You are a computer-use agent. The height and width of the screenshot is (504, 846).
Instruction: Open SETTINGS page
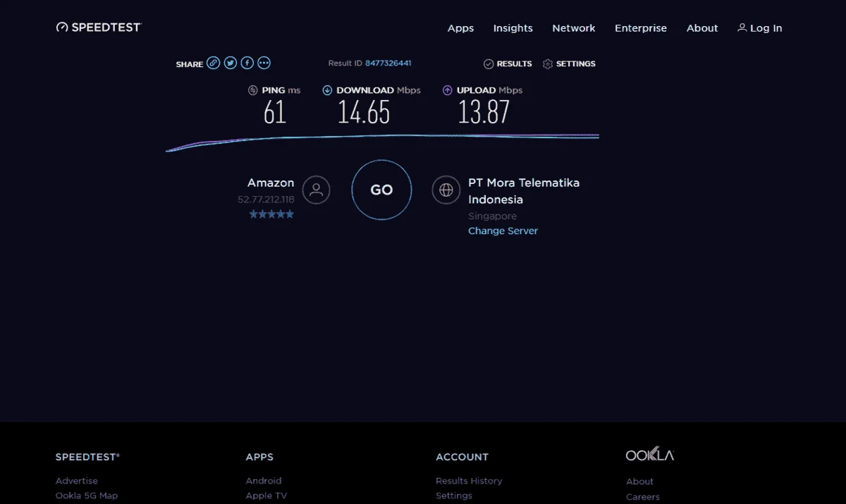[x=576, y=64]
